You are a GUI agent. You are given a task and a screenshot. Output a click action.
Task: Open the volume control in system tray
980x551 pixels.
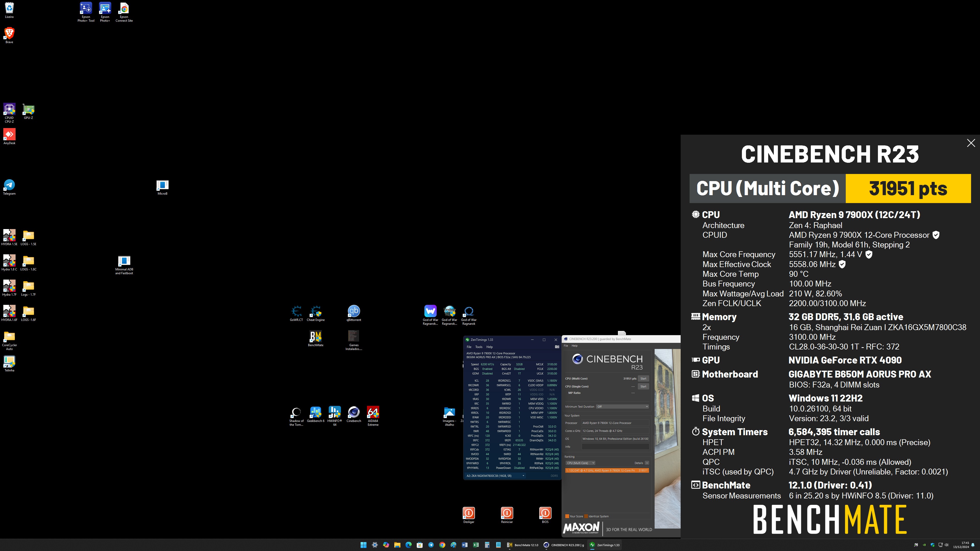tap(947, 545)
